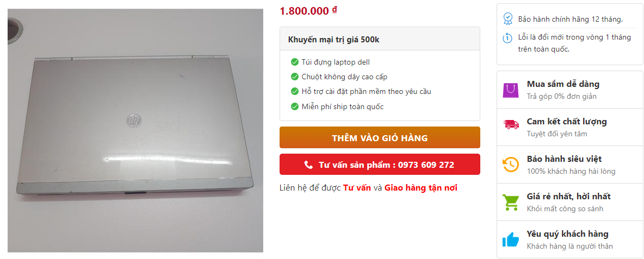Click the red delivery truck icon

point(511,124)
